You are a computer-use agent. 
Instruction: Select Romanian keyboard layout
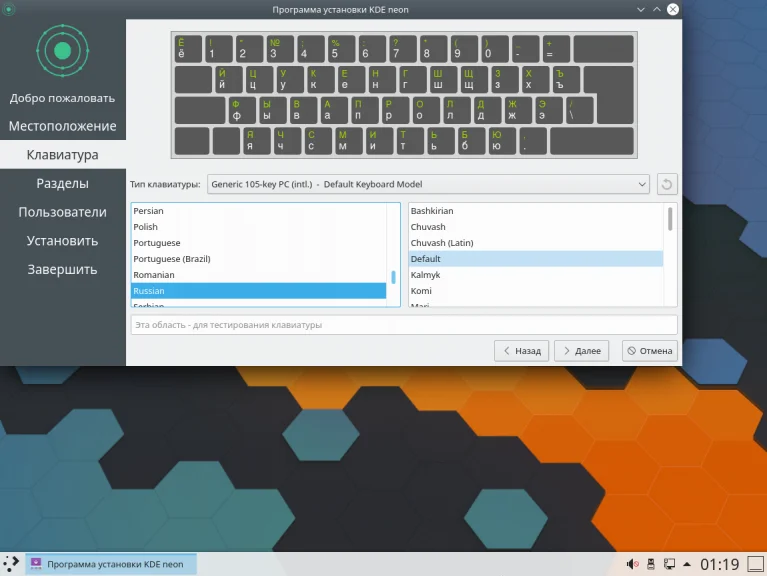258,275
